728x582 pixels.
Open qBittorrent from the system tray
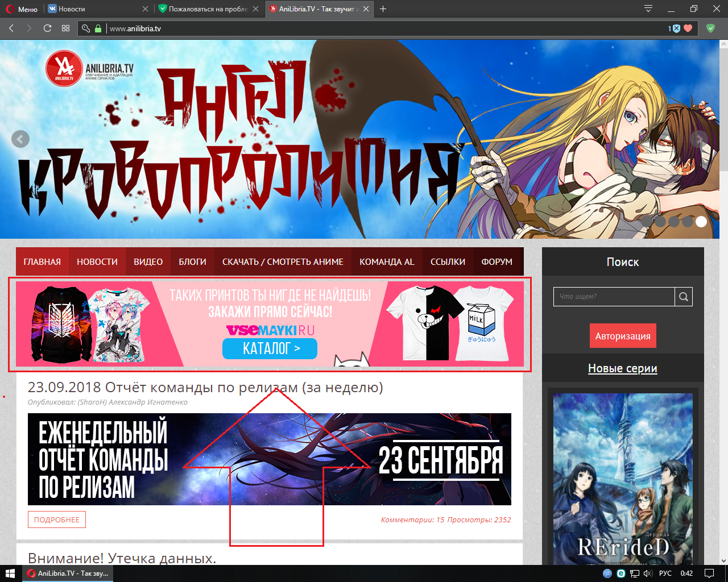coord(607,573)
